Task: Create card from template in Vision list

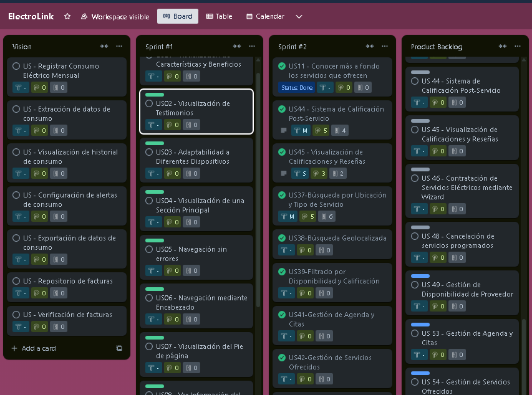Action: pyautogui.click(x=119, y=348)
